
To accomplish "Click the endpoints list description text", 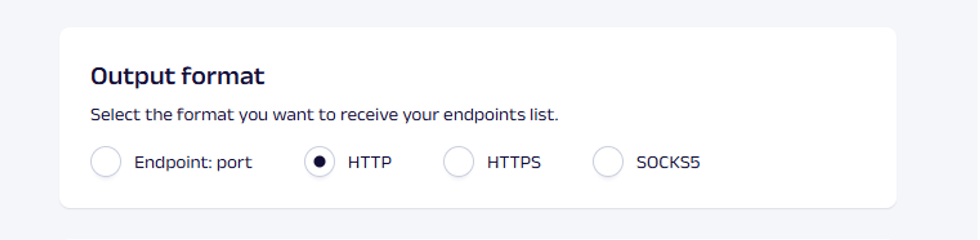I will 324,115.
